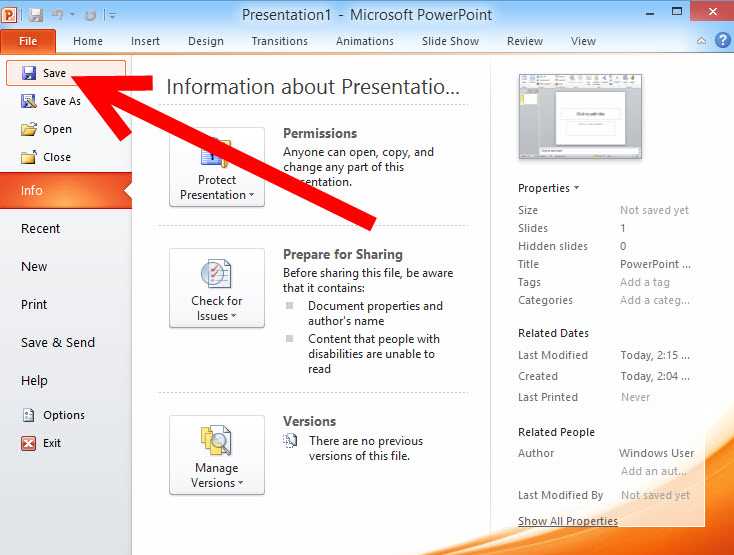Click the Show All Properties link
The image size is (734, 555).
pyautogui.click(x=568, y=521)
